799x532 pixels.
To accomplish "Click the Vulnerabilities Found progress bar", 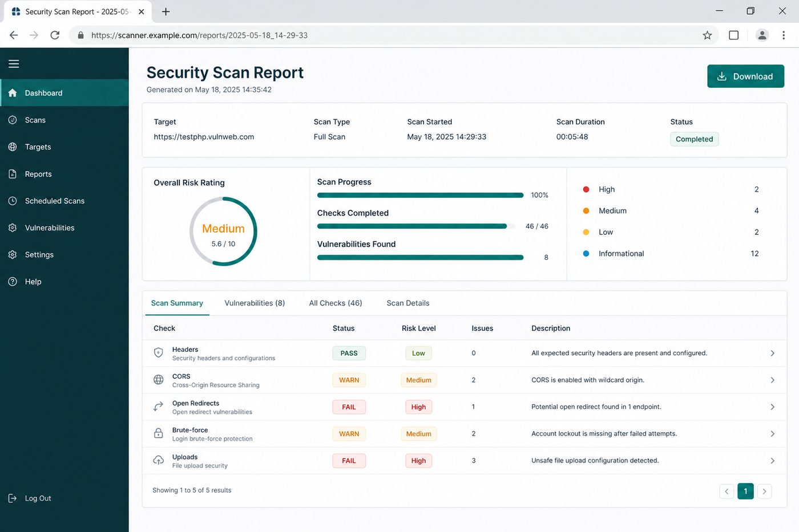I will 421,258.
